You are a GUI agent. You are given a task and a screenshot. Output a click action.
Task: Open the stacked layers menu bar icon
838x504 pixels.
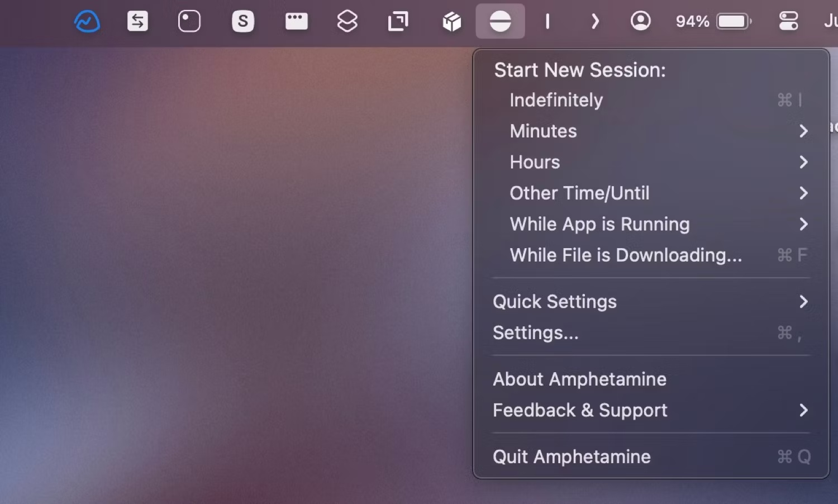(347, 21)
